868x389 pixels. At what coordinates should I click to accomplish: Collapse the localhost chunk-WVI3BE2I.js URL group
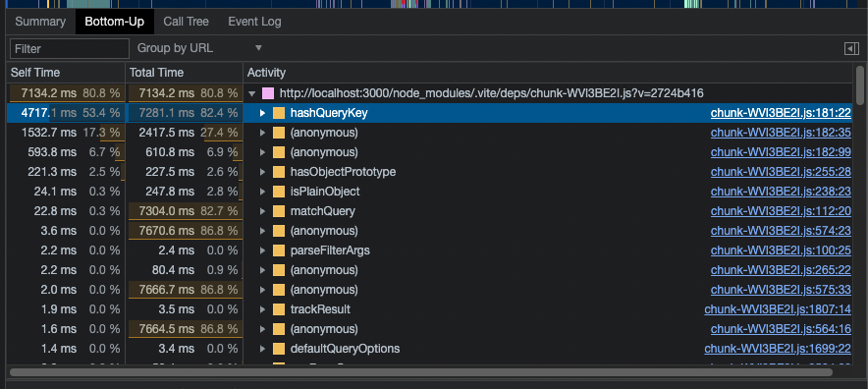point(252,93)
